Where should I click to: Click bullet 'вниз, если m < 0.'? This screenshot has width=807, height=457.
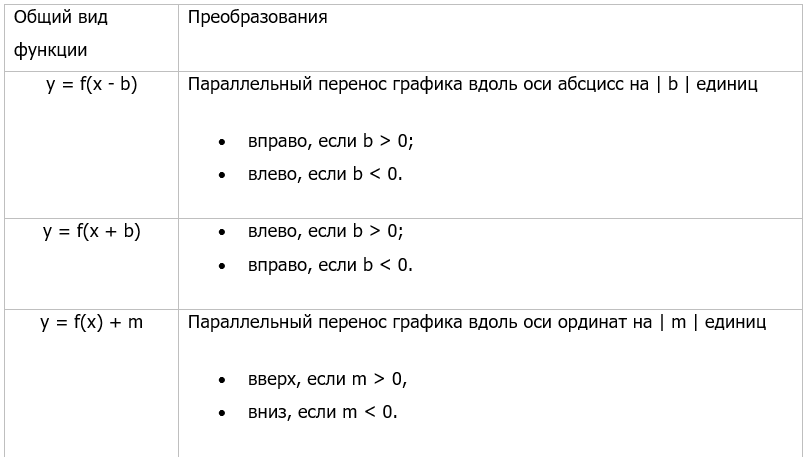[323, 412]
